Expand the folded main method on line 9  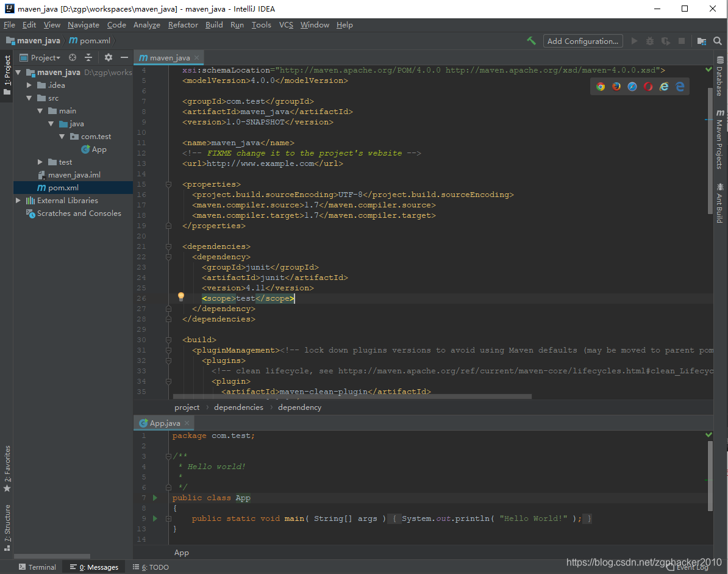168,518
